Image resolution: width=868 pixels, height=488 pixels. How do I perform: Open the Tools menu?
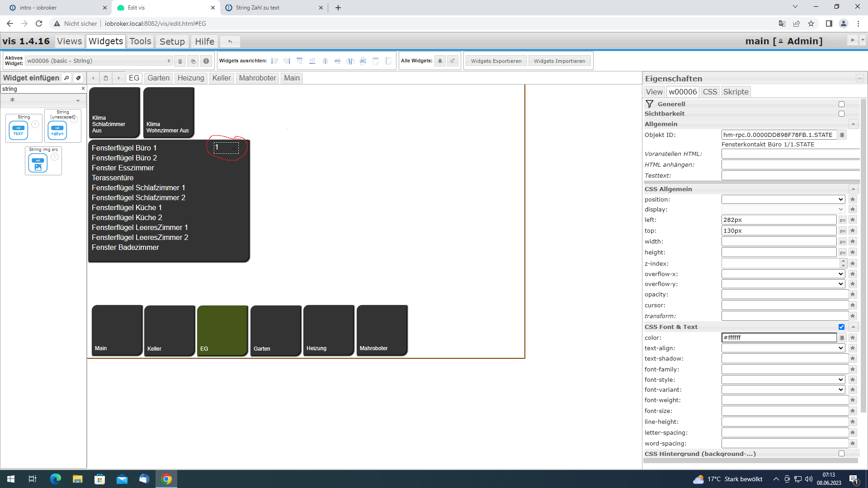[x=140, y=41]
